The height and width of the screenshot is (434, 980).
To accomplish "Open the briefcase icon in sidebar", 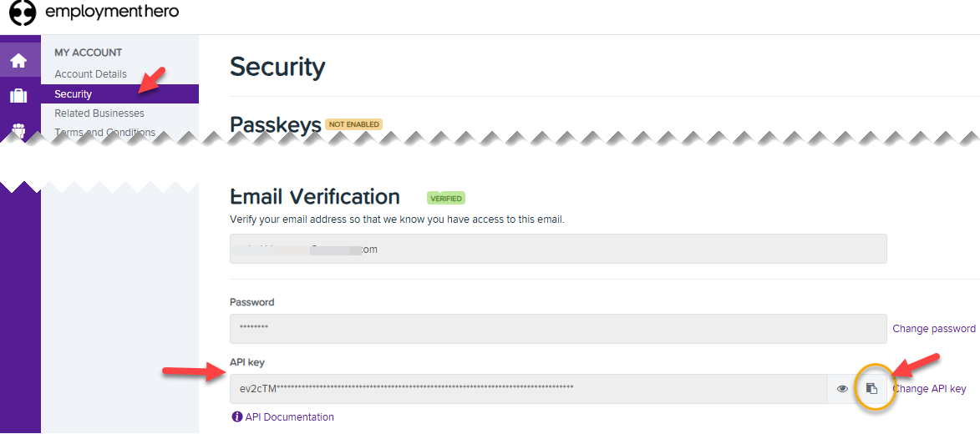I will click(x=18, y=96).
